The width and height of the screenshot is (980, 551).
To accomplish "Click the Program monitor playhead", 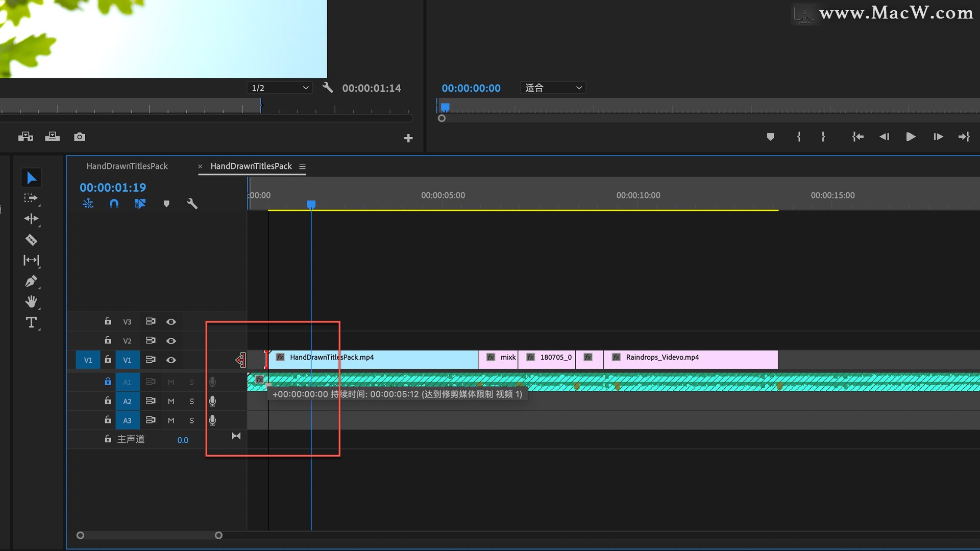I will click(x=445, y=107).
